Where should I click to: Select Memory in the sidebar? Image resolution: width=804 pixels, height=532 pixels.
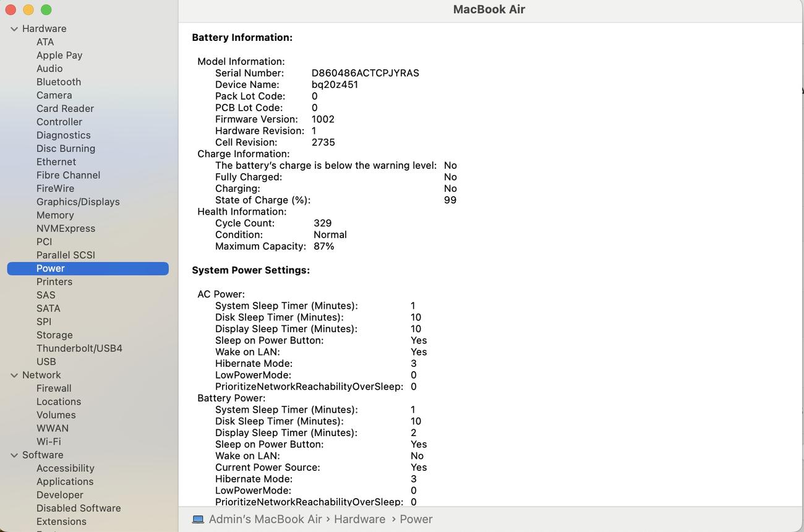[x=55, y=215]
